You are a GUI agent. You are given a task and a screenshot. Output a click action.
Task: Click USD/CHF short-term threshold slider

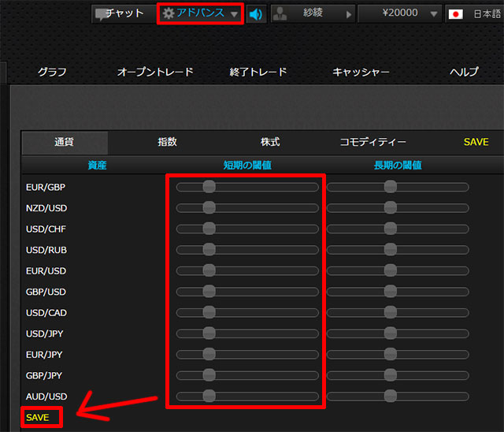247,229
